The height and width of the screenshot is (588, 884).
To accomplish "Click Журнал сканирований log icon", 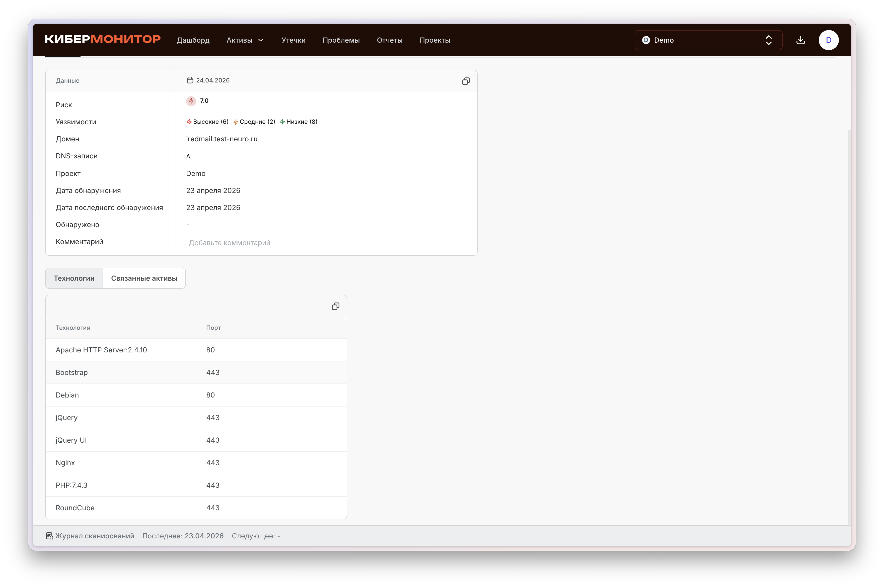I will [x=49, y=536].
